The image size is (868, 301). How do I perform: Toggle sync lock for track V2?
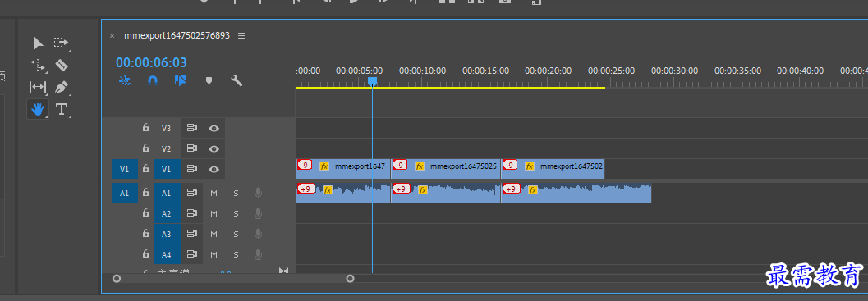coord(192,148)
